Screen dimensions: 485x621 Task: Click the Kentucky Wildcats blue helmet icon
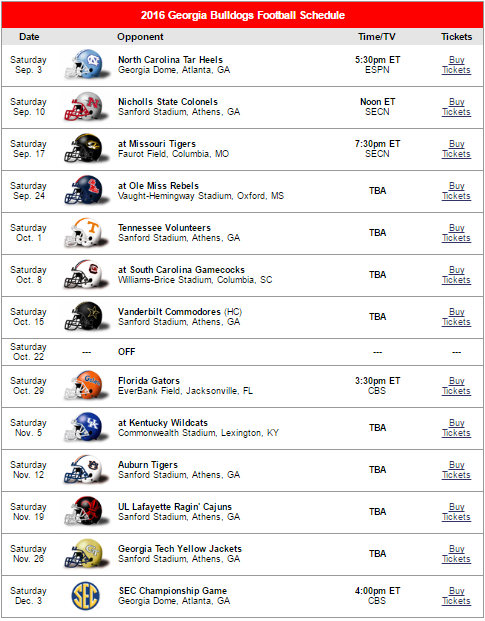(86, 427)
